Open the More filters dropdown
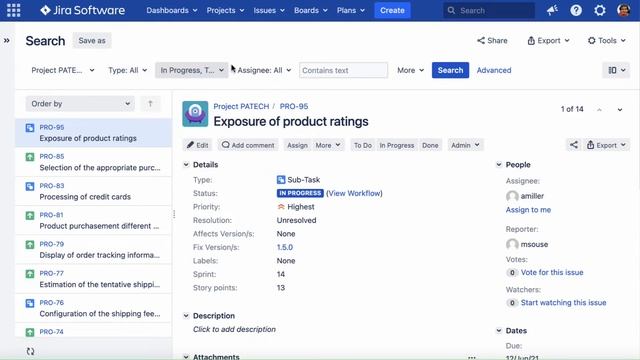Screen dimensions: 640x360 [410, 70]
